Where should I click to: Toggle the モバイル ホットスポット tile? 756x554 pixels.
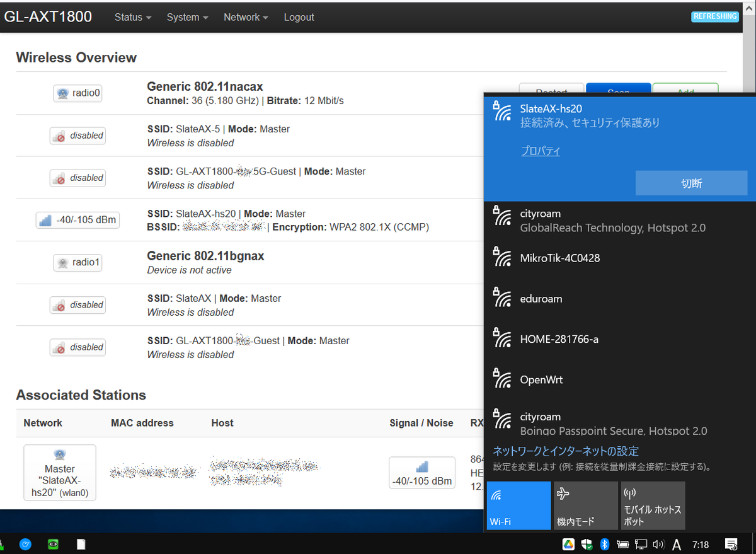point(653,505)
